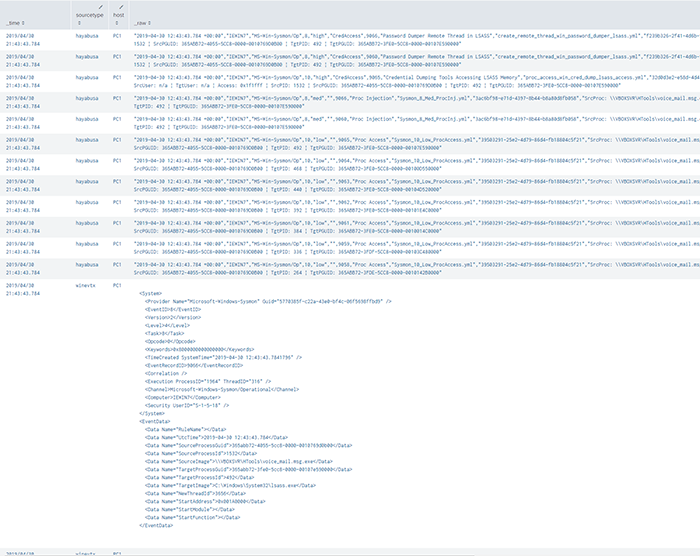Select the _time column header label
700x556 pixels.
13,23
